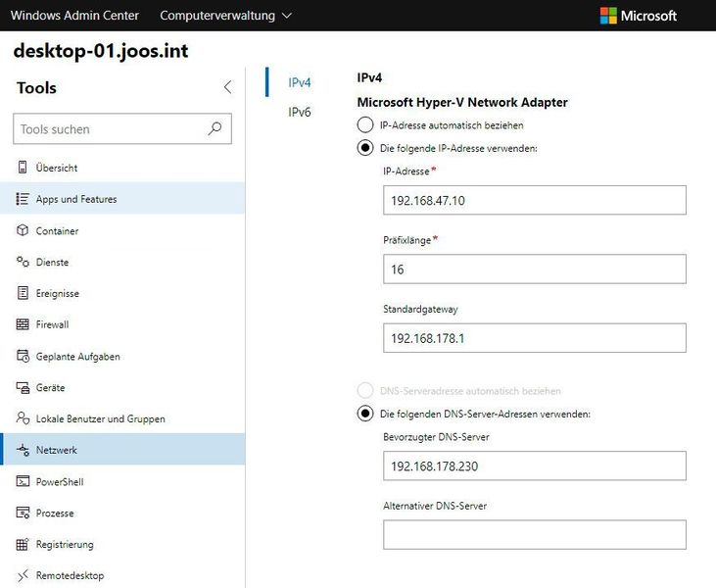Select Die folgende IP-Adresse verwenden radio
The height and width of the screenshot is (588, 716).
[x=364, y=148]
